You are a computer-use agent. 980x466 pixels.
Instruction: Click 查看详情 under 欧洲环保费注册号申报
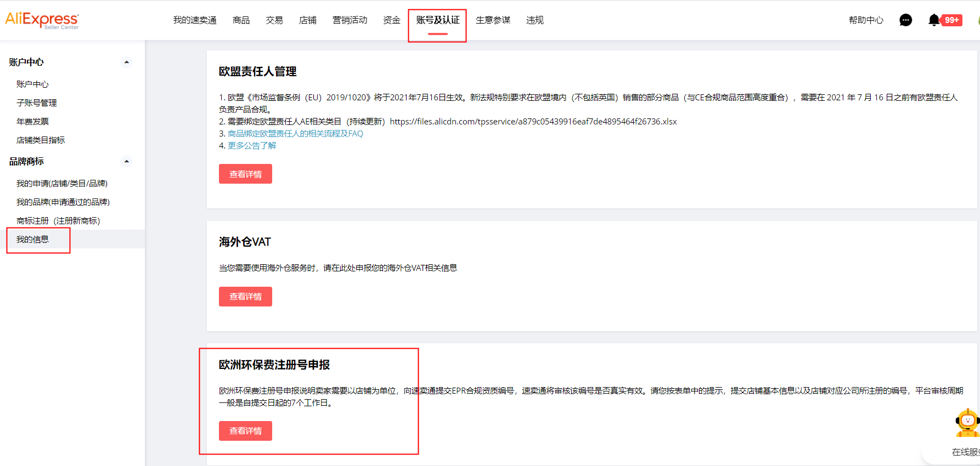(x=245, y=431)
